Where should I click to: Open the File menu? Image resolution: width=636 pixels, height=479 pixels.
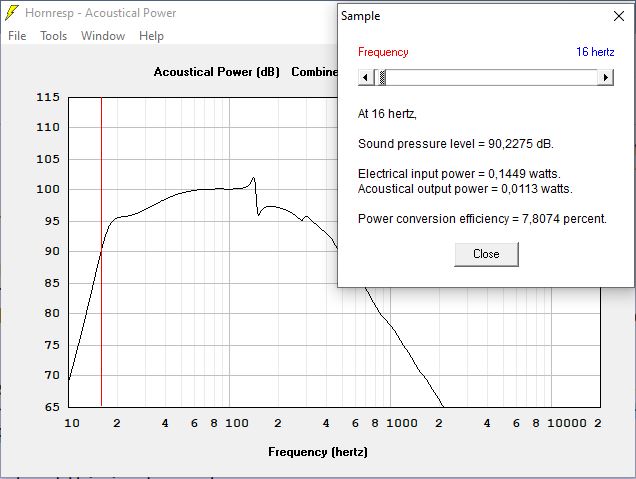pos(17,36)
